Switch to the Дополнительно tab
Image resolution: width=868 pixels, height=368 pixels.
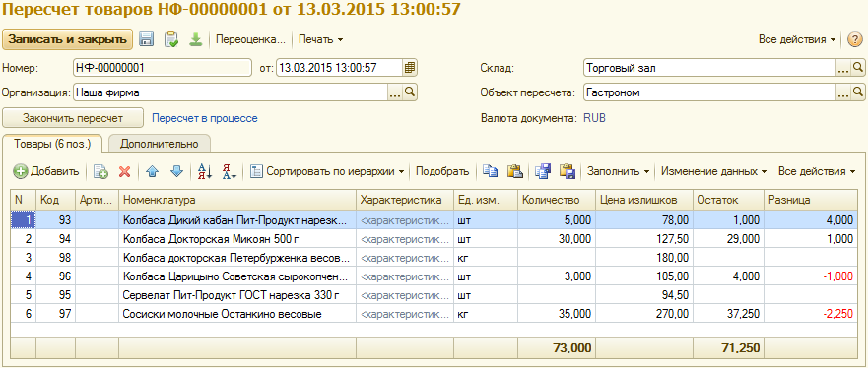click(159, 144)
